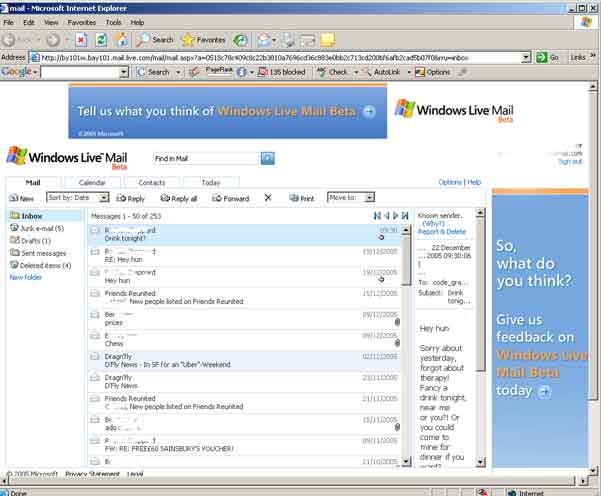Viewport: 601px width, 496px height.
Task: Open the View menu
Action: click(x=51, y=23)
